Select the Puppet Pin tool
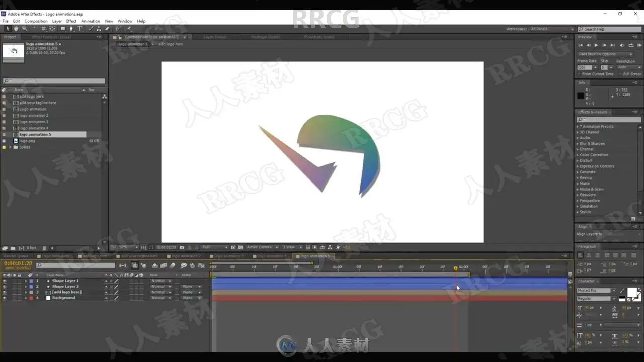This screenshot has width=644, height=362. pyautogui.click(x=129, y=29)
